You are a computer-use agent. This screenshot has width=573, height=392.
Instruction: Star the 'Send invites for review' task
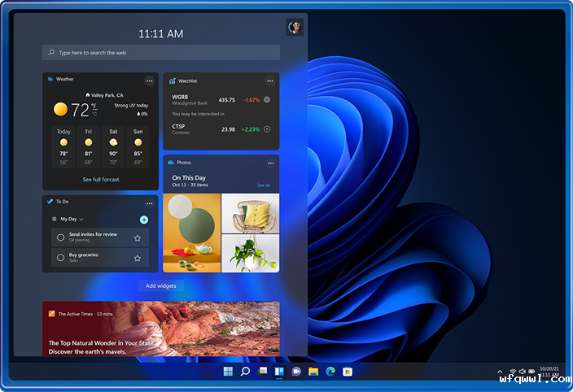(137, 237)
